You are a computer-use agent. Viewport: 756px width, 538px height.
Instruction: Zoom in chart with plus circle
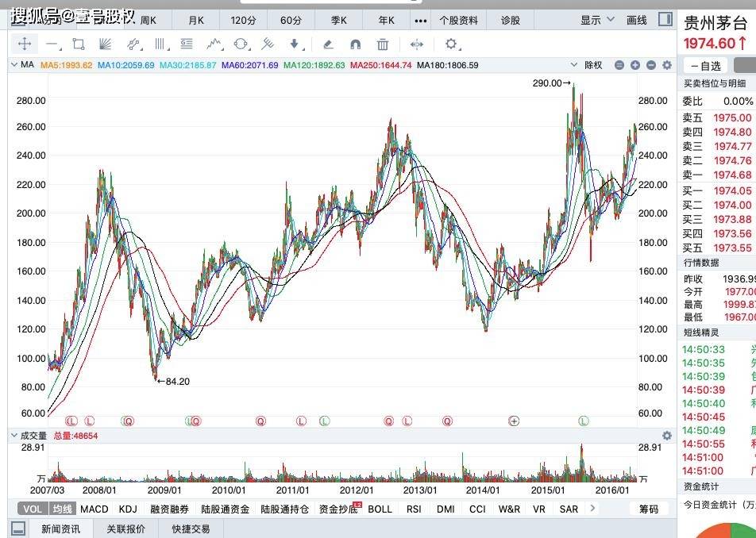635,65
